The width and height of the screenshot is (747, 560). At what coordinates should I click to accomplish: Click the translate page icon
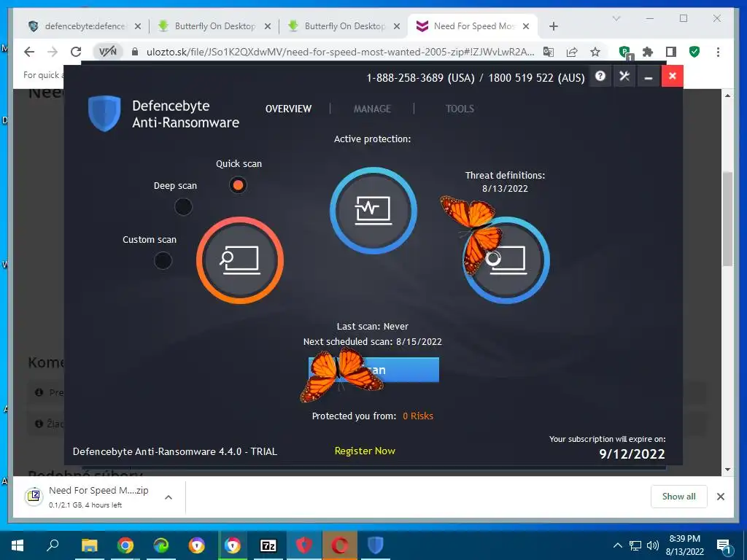point(549,52)
